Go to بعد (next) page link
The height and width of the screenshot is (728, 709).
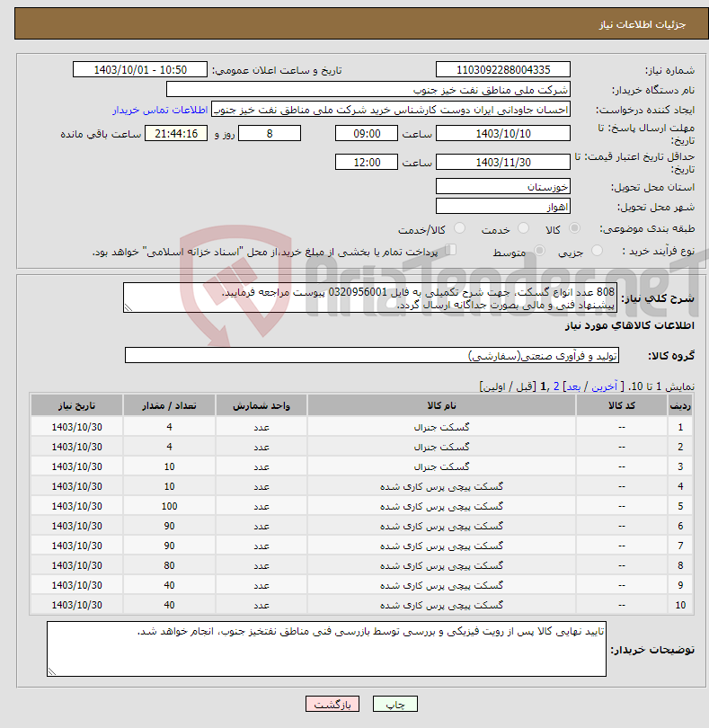tap(573, 386)
